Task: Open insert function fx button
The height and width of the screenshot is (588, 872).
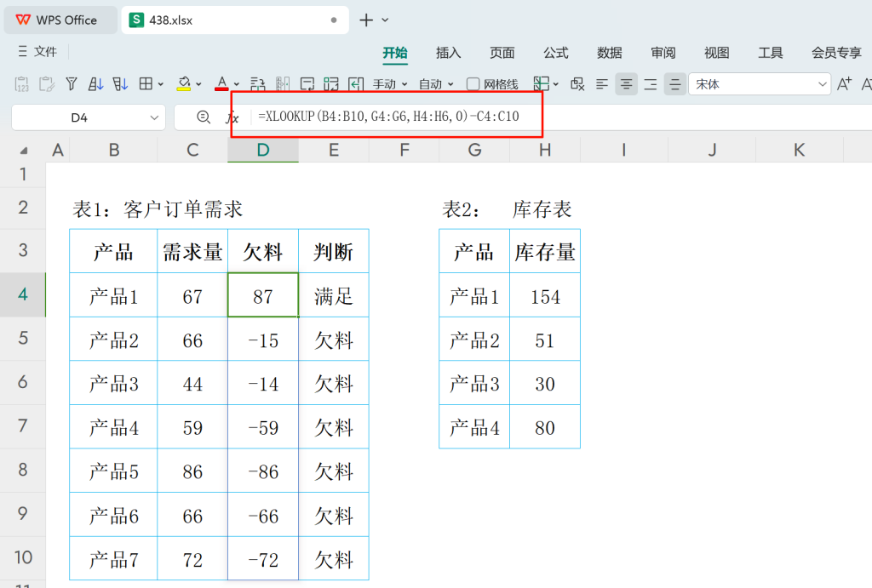Action: pyautogui.click(x=232, y=117)
